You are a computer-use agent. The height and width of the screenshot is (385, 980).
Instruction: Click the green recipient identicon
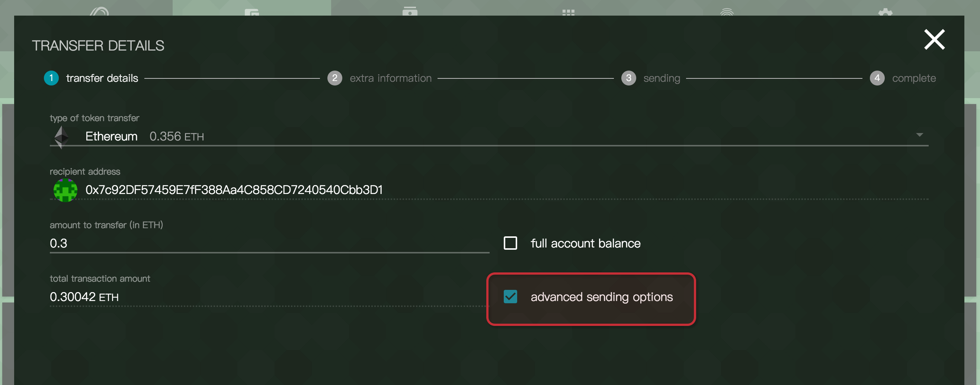[65, 190]
